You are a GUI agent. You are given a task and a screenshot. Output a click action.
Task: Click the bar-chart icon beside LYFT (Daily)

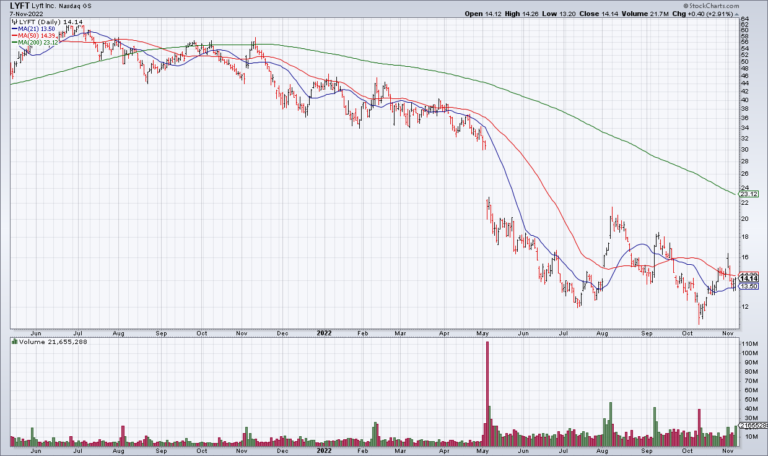point(14,22)
